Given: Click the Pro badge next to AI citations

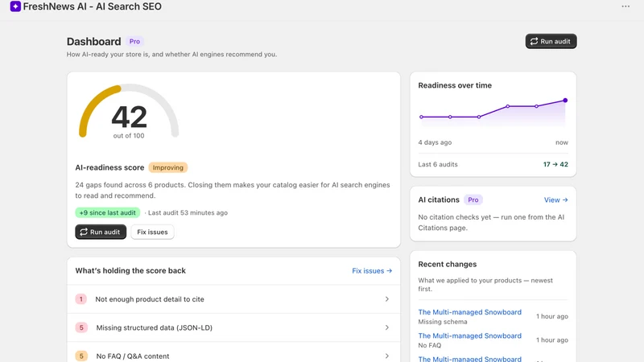Looking at the screenshot, I should pyautogui.click(x=473, y=200).
